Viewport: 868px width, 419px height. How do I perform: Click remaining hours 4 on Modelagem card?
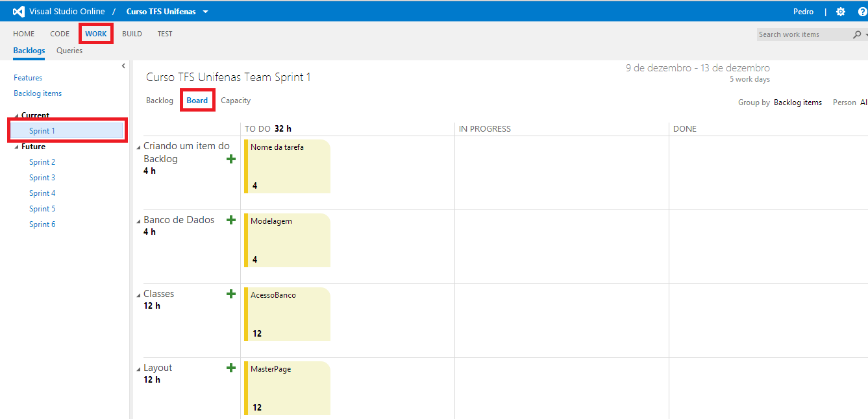[x=254, y=259]
